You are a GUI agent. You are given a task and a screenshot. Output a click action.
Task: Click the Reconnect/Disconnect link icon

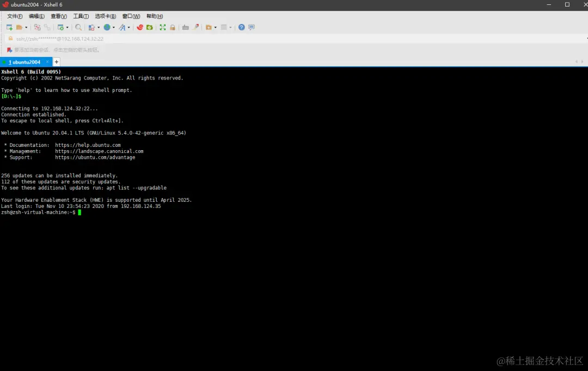coord(37,27)
